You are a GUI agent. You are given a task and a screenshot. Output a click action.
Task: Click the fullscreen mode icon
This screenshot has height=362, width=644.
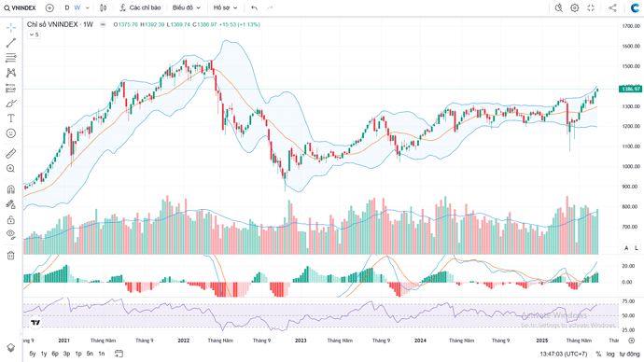(591, 7)
